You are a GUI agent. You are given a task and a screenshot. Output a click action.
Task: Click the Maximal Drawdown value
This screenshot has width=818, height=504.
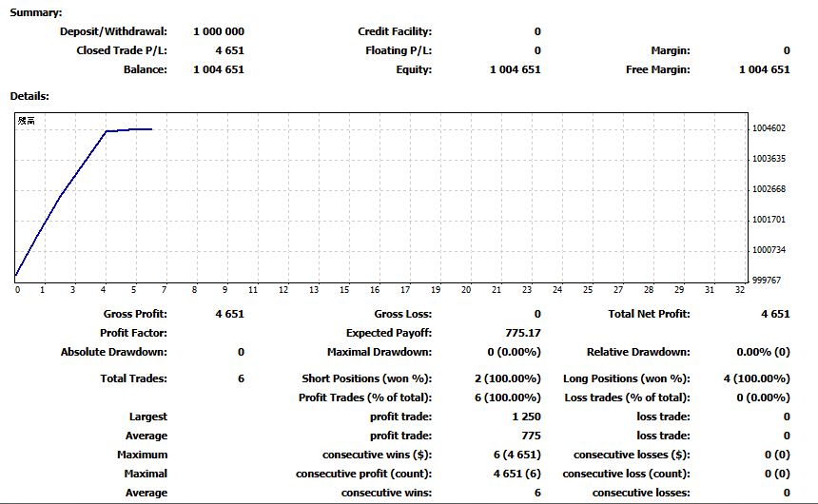click(514, 352)
